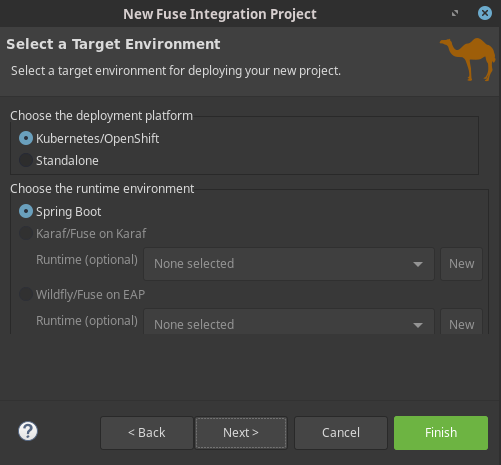Proceed with the Next > button
Screen dimensions: 501x465
241,433
